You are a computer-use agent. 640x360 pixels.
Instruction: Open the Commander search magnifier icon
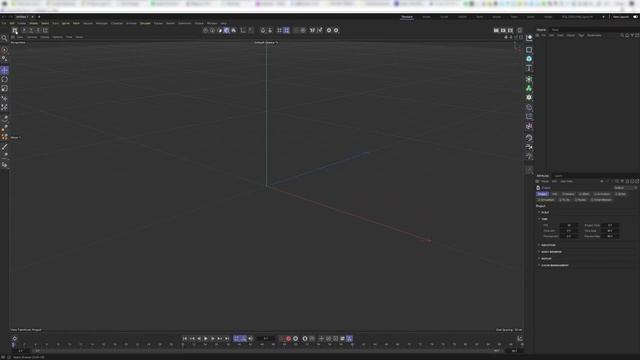4,38
